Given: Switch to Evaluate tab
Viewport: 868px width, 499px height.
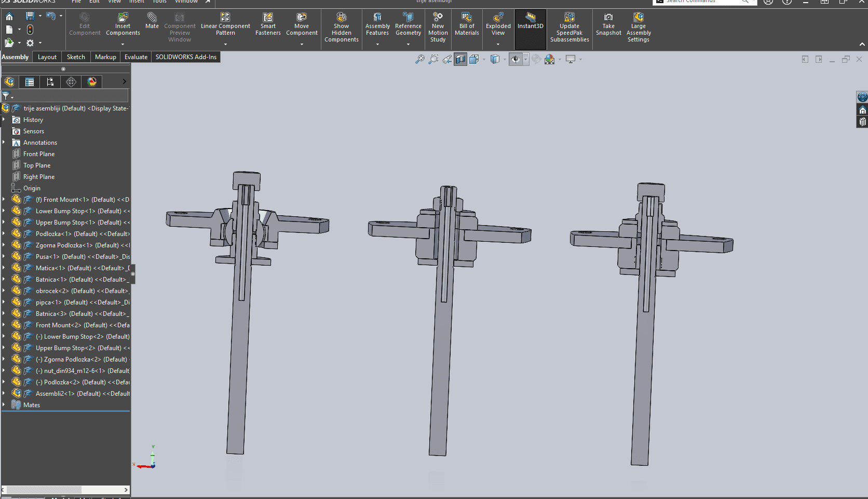Looking at the screenshot, I should point(136,57).
